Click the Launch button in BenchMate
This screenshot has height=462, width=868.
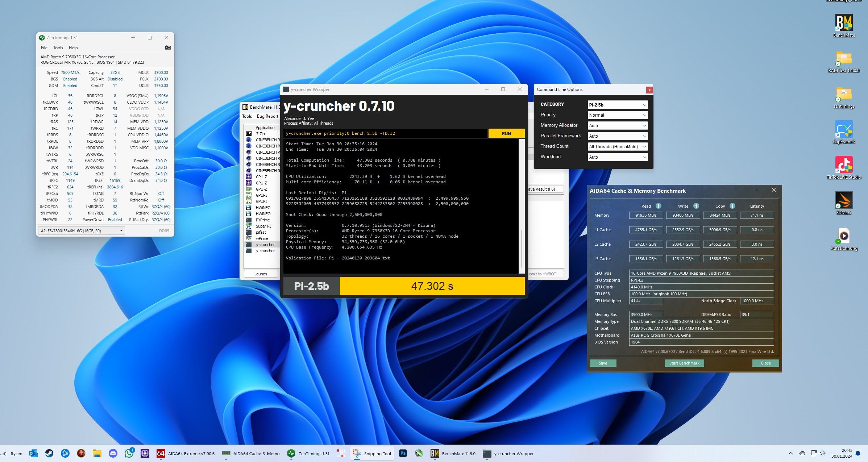pos(261,274)
